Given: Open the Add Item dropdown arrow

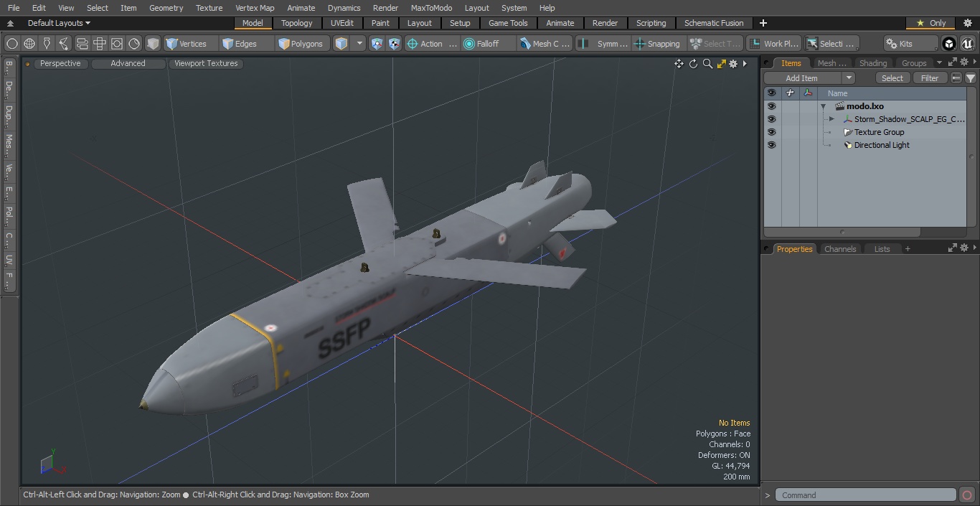Looking at the screenshot, I should click(x=849, y=78).
